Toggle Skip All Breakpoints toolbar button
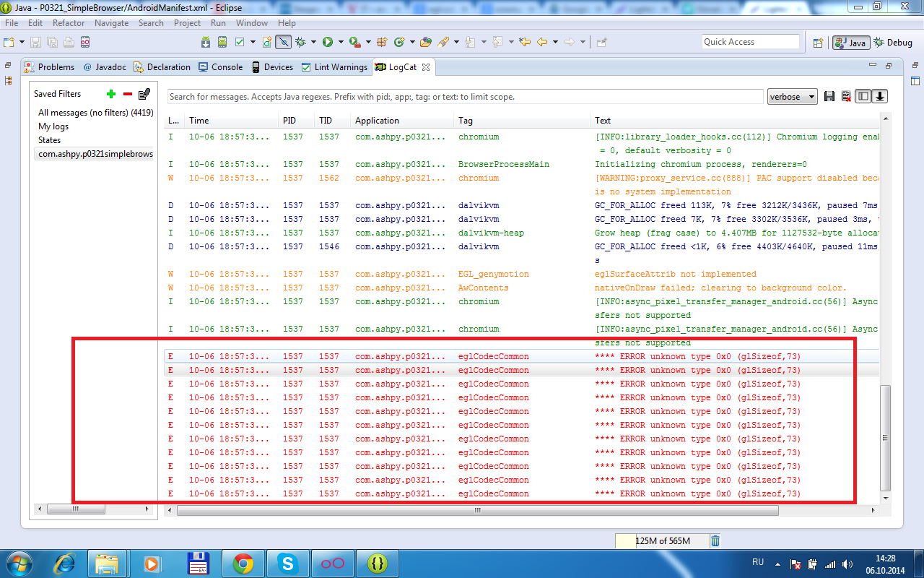 (x=284, y=42)
